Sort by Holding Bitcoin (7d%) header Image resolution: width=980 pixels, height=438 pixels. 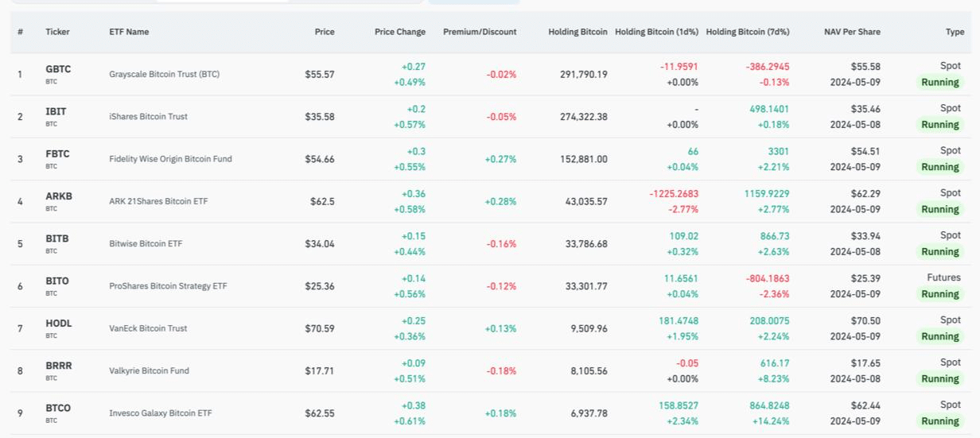point(748,32)
